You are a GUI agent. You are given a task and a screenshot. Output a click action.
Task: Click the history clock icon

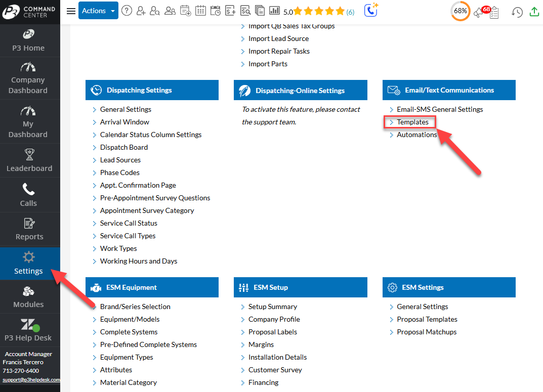click(517, 12)
